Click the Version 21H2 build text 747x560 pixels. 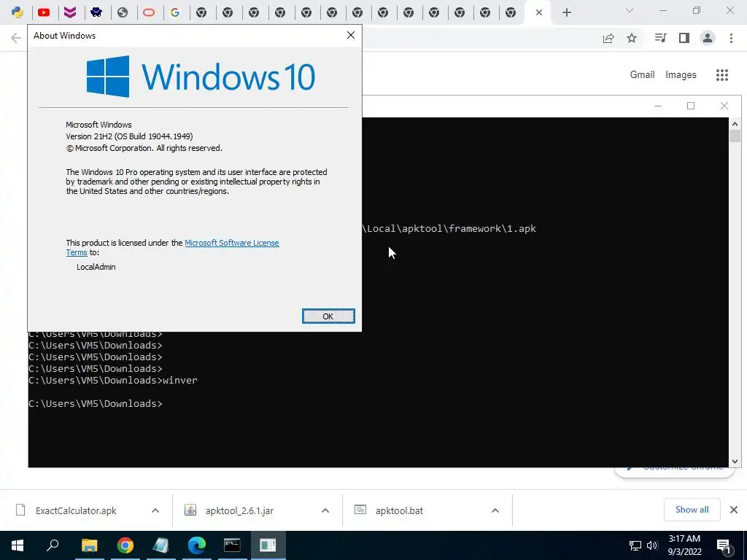point(129,136)
